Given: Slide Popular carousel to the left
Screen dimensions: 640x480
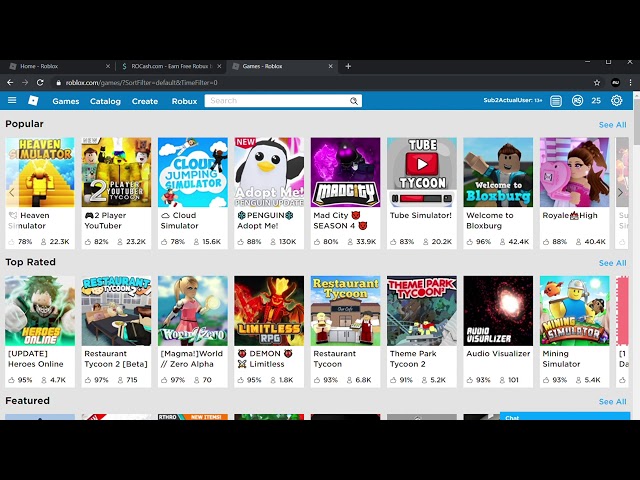Looking at the screenshot, I should coord(11,193).
